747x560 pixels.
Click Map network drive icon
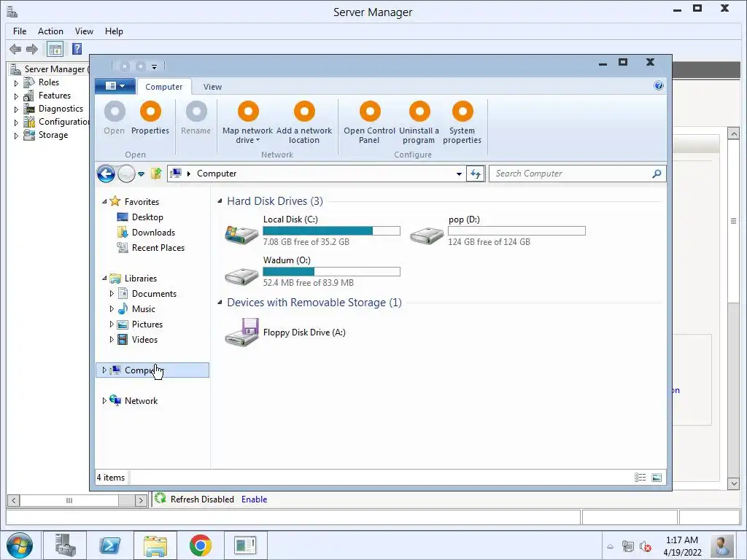click(x=248, y=111)
